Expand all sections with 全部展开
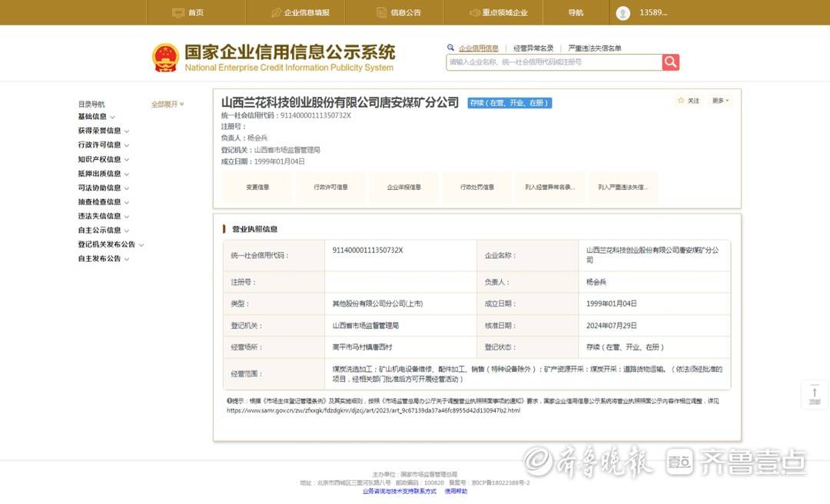The image size is (830, 504). pyautogui.click(x=168, y=104)
